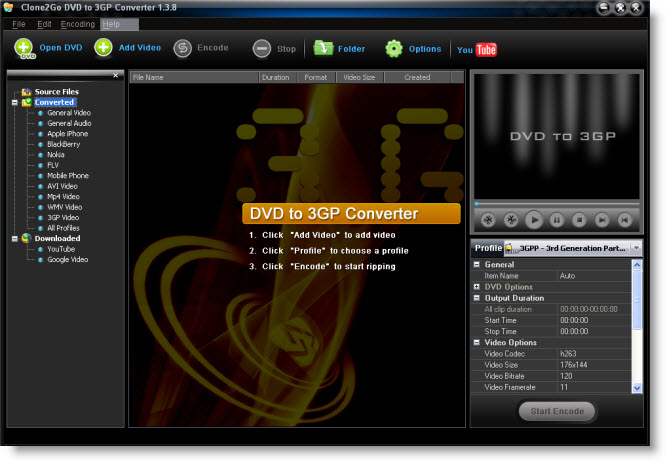Sort by File Name column header
This screenshot has width=666, height=462.
pyautogui.click(x=194, y=77)
